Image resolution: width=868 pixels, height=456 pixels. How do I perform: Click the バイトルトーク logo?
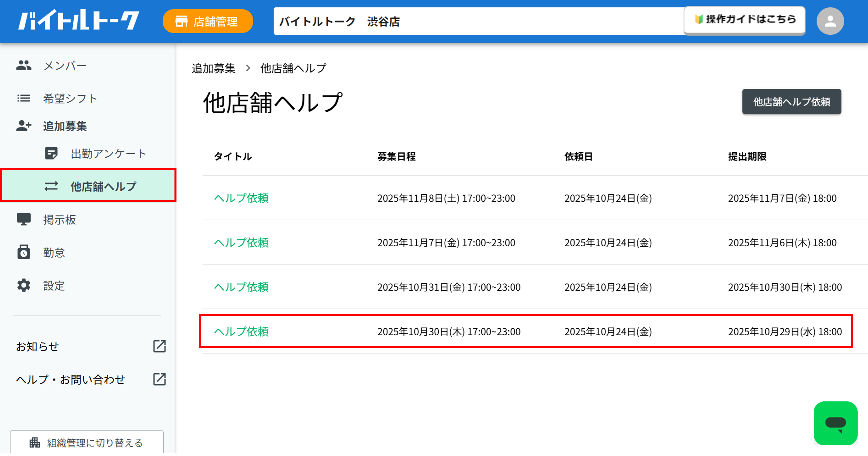[x=78, y=20]
